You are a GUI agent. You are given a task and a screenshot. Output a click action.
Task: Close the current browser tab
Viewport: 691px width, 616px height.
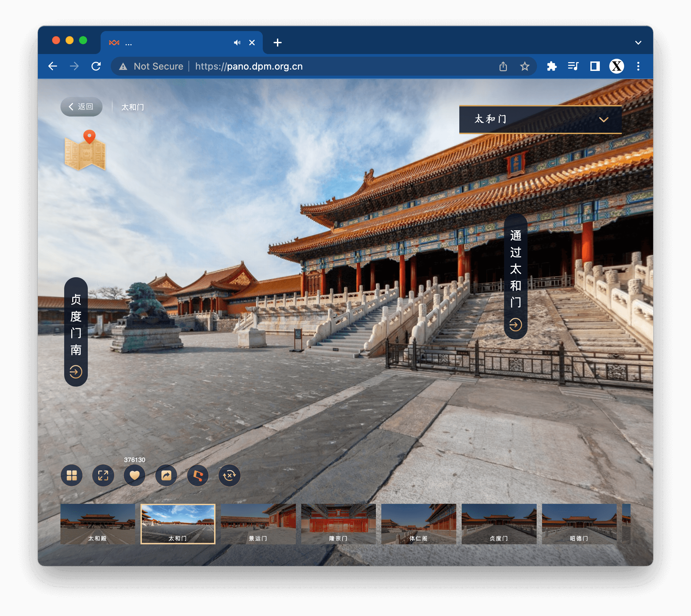coord(252,43)
